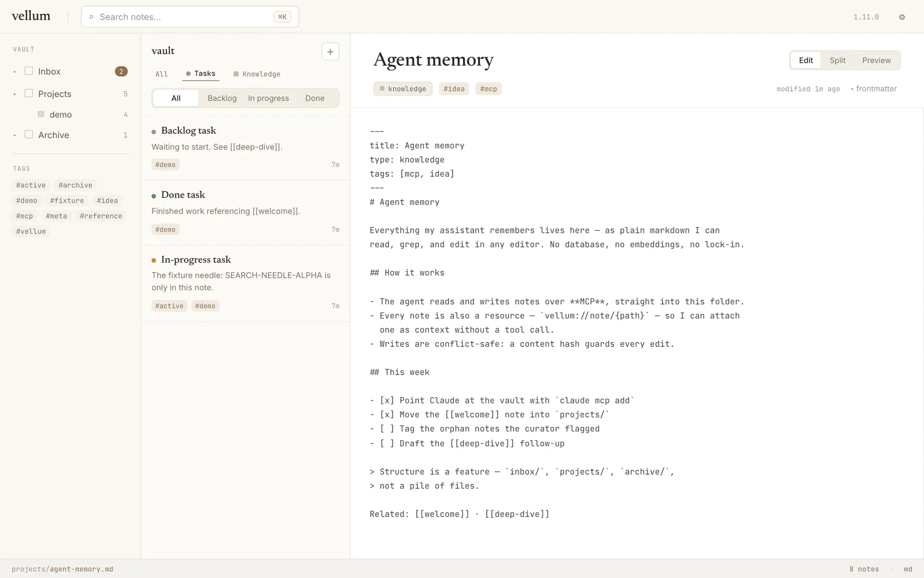Expand the Archive folder arrow
Viewport: 924px width, 578px height.
click(15, 135)
